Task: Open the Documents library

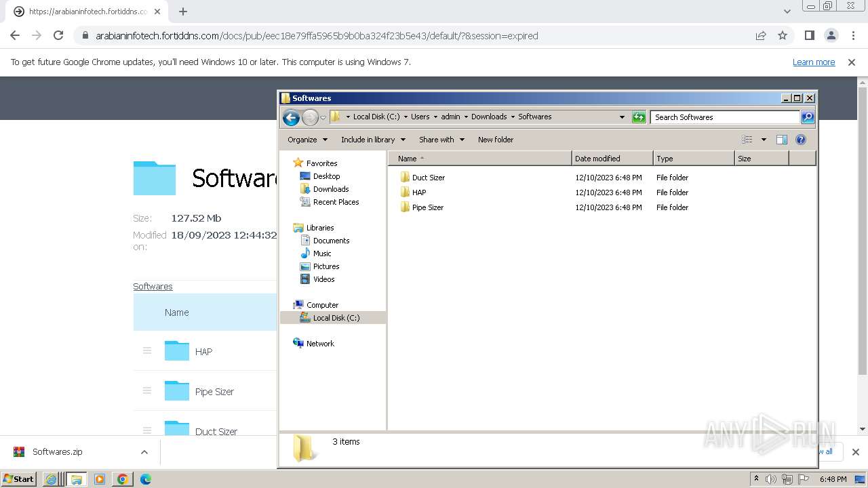Action: pos(324,241)
